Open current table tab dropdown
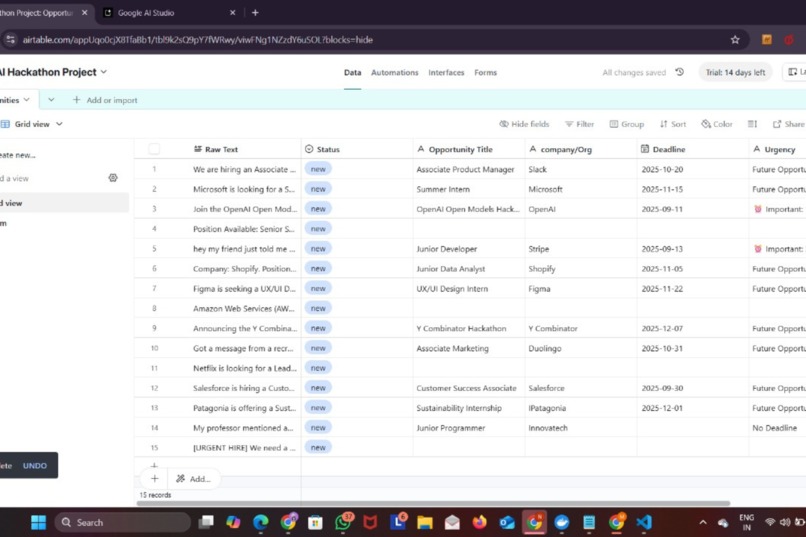 tap(26, 100)
